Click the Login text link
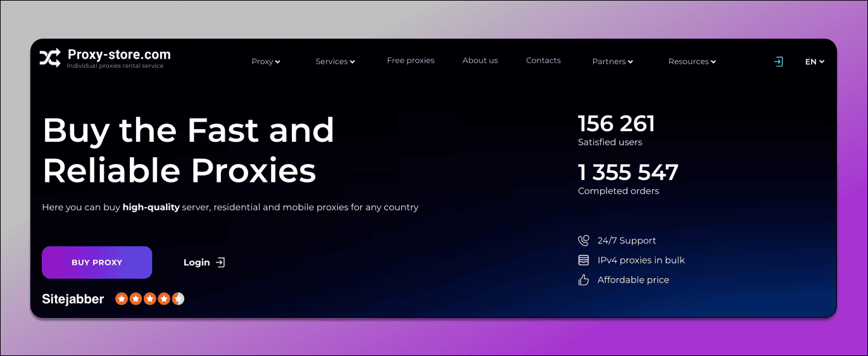This screenshot has width=868, height=356. tap(196, 262)
